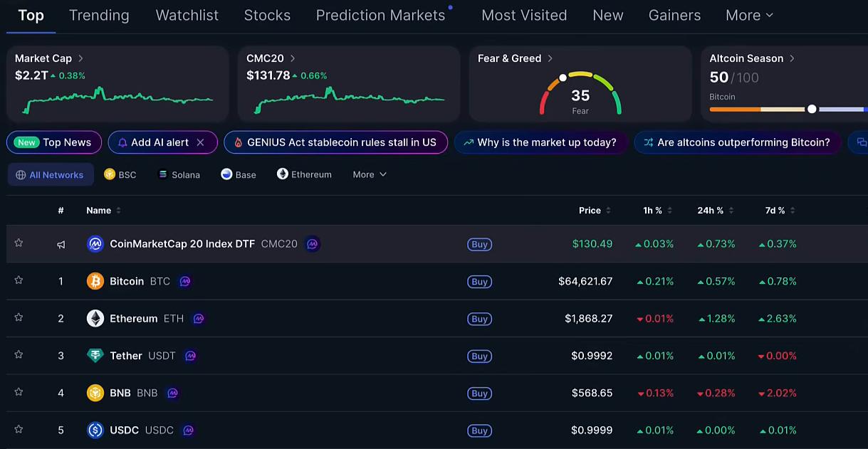Image resolution: width=868 pixels, height=449 pixels.
Task: Switch to the Watchlist tab
Action: [187, 15]
